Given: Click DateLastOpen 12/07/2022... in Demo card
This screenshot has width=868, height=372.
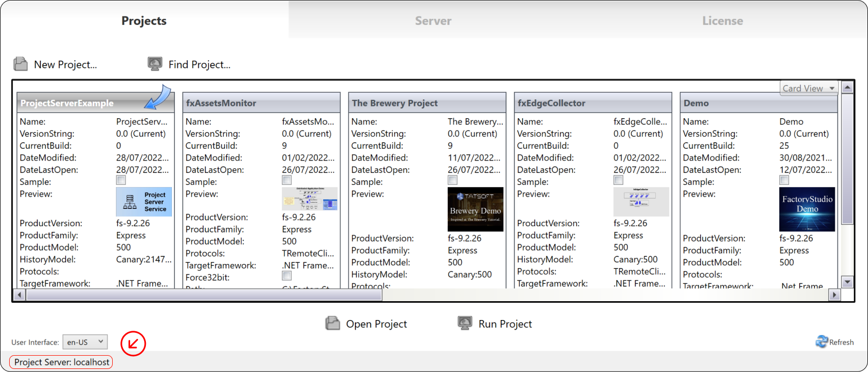Looking at the screenshot, I should (806, 170).
